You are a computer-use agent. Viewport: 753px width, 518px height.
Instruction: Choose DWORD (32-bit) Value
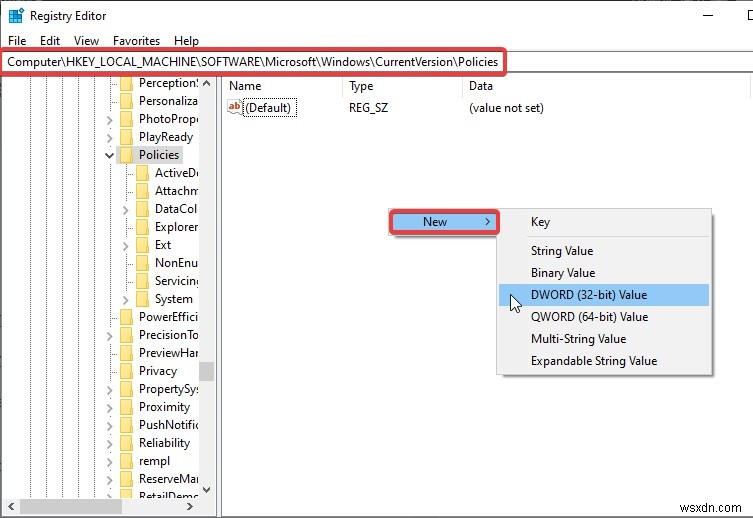click(604, 295)
